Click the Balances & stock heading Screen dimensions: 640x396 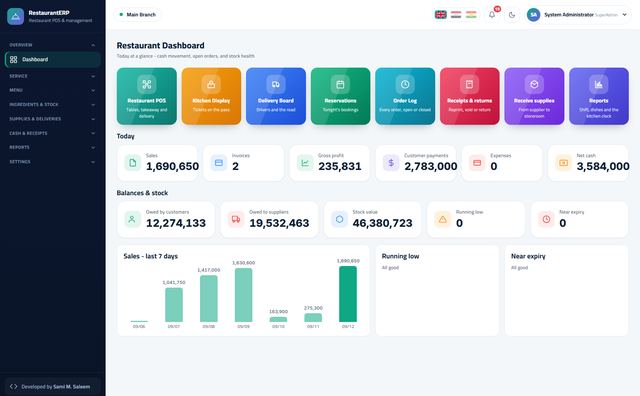(142, 193)
